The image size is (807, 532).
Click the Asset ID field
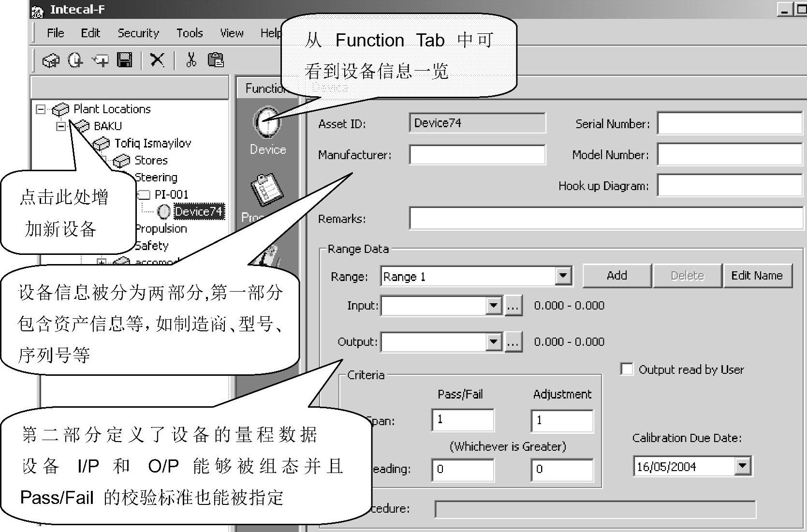pos(477,123)
